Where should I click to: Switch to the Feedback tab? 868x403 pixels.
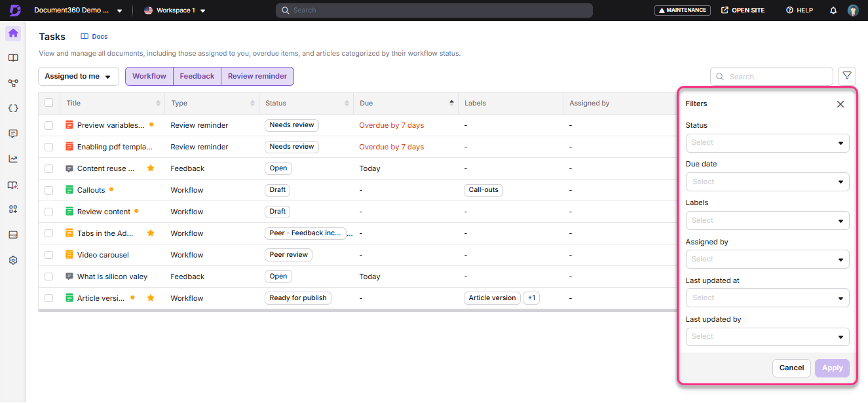[x=197, y=76]
